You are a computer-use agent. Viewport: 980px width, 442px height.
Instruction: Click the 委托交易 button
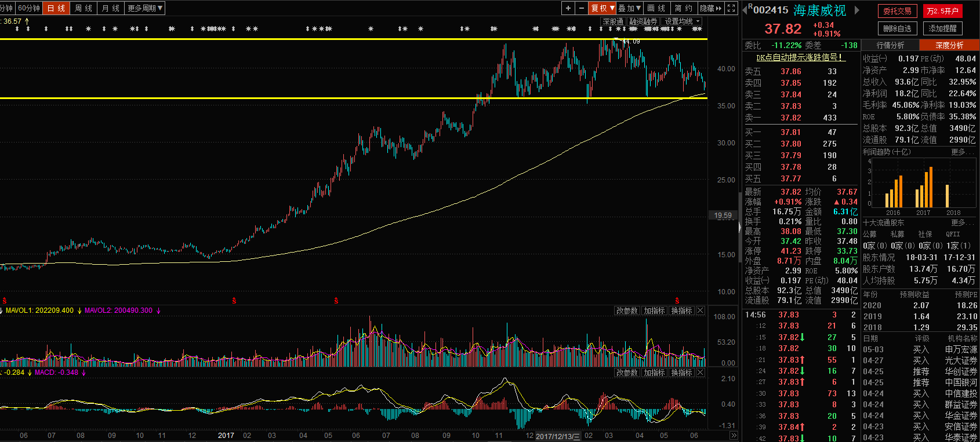click(897, 11)
